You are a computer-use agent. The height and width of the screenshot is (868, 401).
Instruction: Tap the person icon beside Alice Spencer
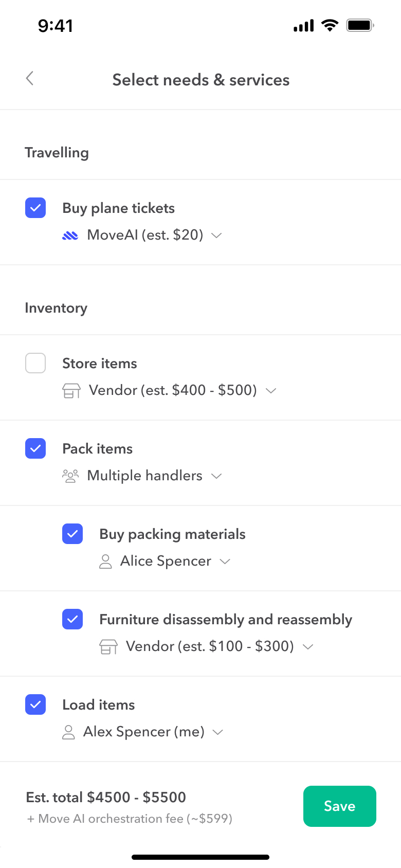105,561
